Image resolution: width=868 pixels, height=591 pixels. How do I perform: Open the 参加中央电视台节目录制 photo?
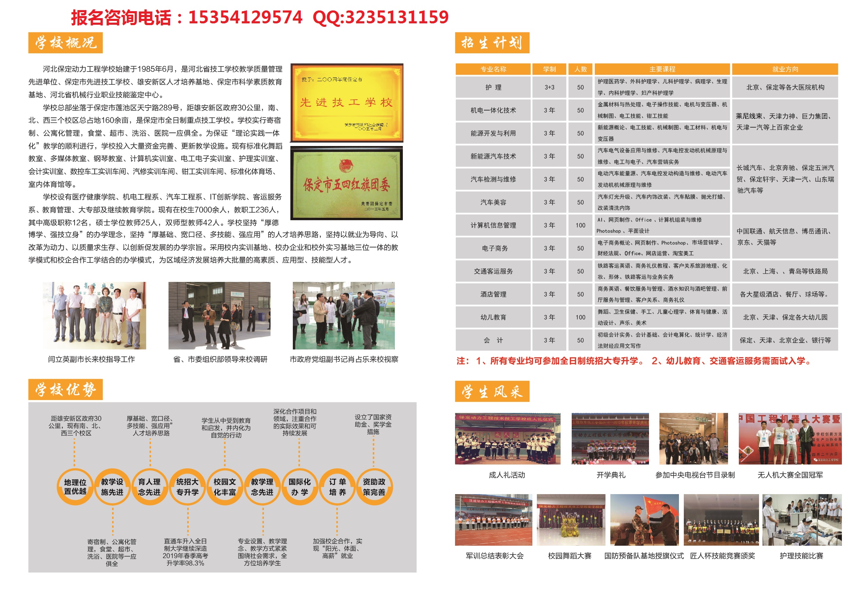point(694,438)
